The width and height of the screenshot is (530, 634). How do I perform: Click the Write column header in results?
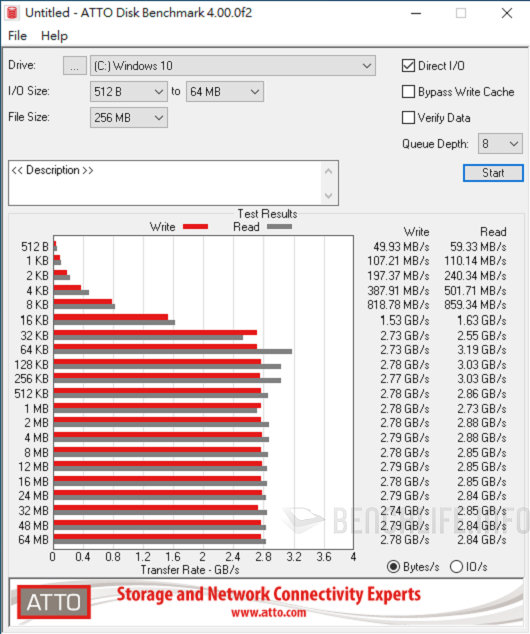[x=416, y=232]
